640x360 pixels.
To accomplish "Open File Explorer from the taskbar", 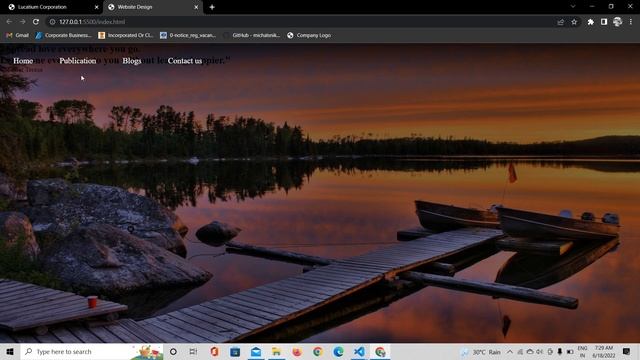I will click(276, 351).
